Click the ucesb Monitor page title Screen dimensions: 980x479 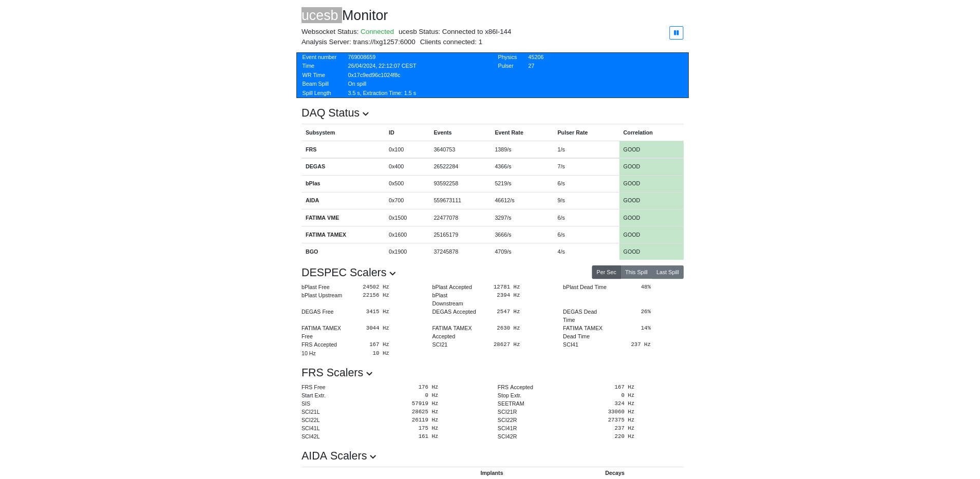[345, 15]
